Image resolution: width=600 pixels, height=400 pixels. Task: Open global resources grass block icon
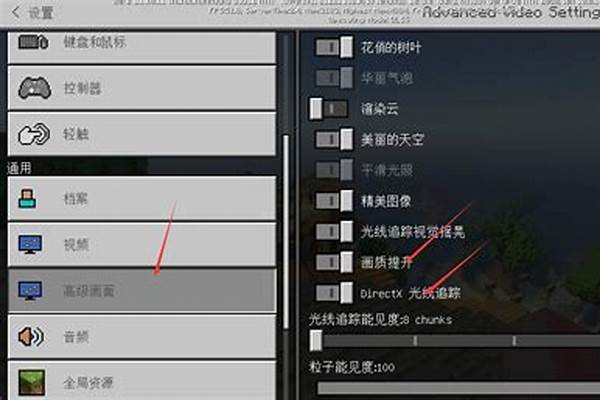(32, 382)
